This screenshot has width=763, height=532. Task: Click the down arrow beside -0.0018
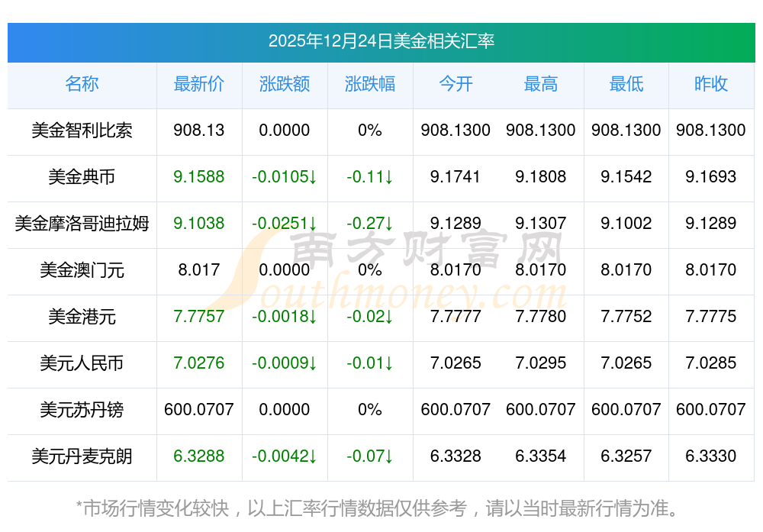coord(313,318)
